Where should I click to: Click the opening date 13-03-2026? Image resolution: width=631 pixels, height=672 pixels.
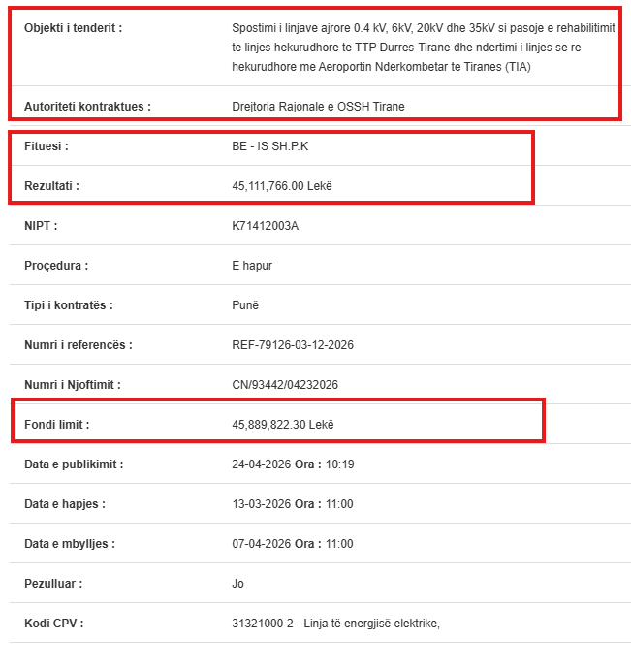(263, 504)
